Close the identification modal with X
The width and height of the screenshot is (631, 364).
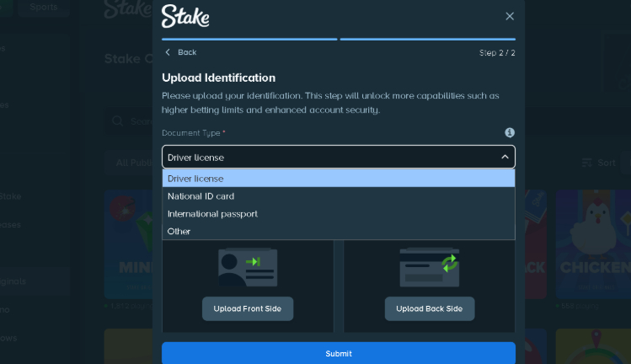(510, 16)
